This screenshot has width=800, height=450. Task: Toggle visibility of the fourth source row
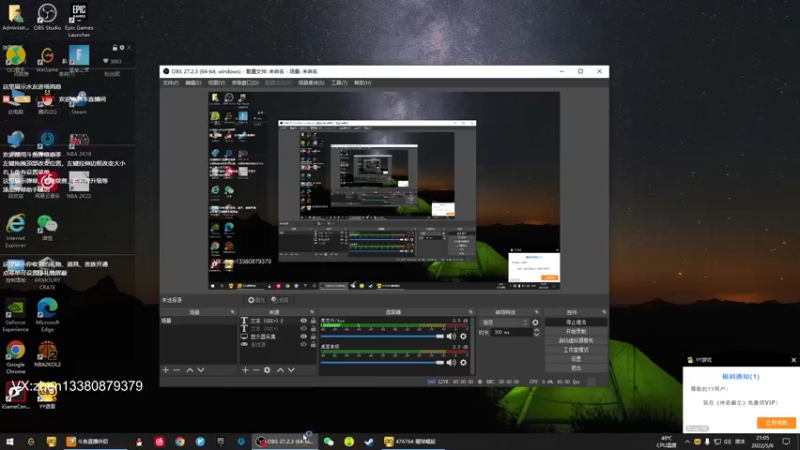point(304,344)
